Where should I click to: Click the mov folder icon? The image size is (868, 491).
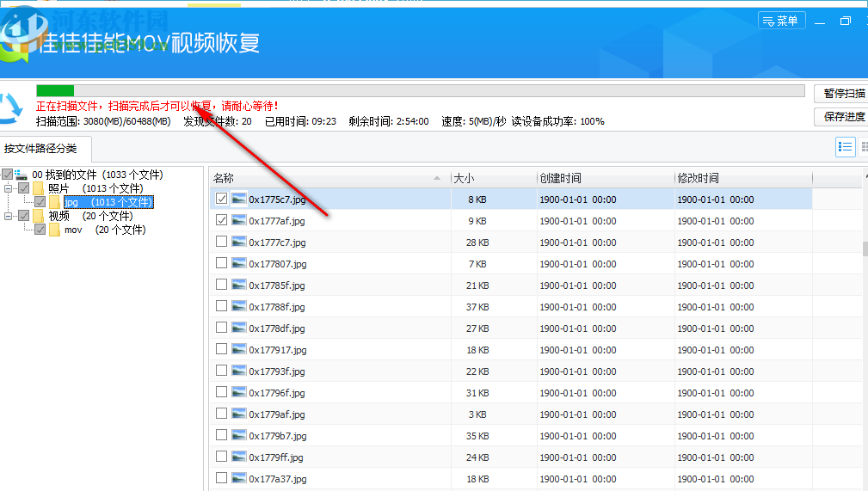click(54, 230)
